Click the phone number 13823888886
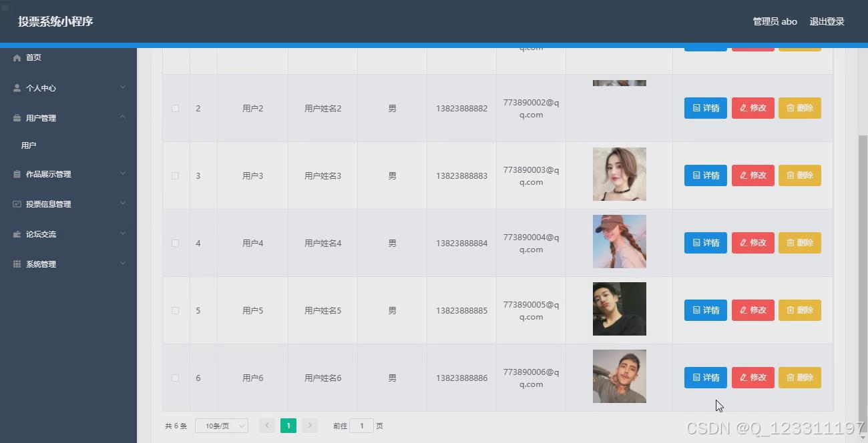868x443 pixels. pos(462,378)
